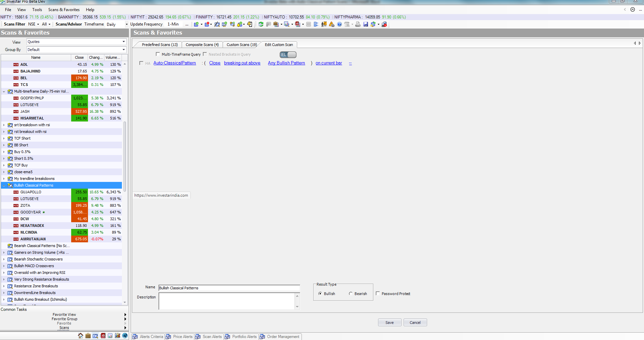Open the Scans & Favorites menu
The height and width of the screenshot is (340, 644).
tap(64, 10)
